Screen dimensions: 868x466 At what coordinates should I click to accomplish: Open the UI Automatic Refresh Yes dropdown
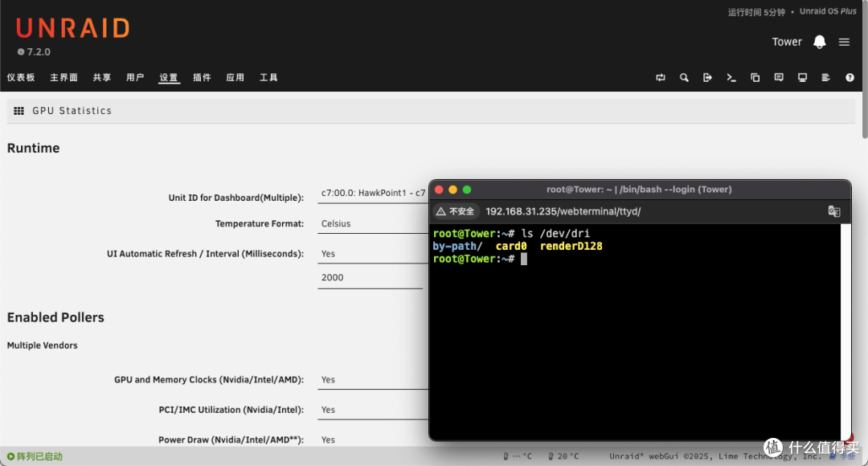tap(373, 253)
